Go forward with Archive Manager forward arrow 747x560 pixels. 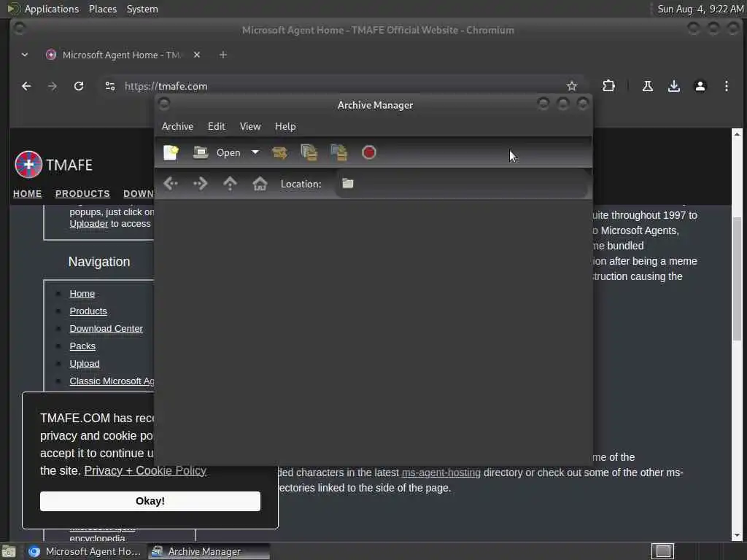coord(201,184)
